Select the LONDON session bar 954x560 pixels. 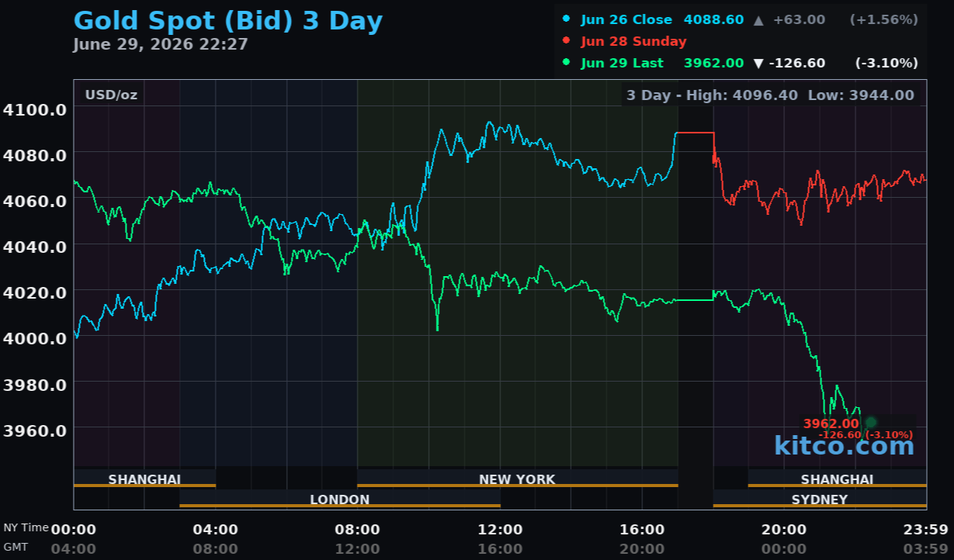[x=340, y=499]
